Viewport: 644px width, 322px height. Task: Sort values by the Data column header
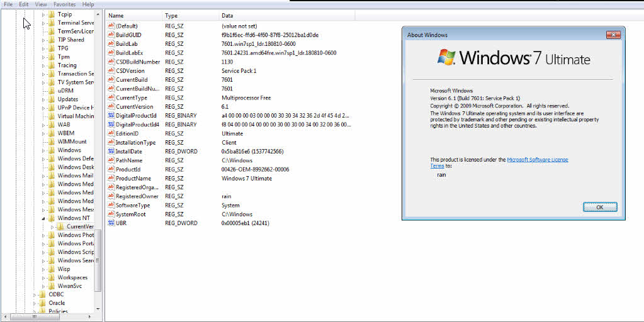(286, 16)
